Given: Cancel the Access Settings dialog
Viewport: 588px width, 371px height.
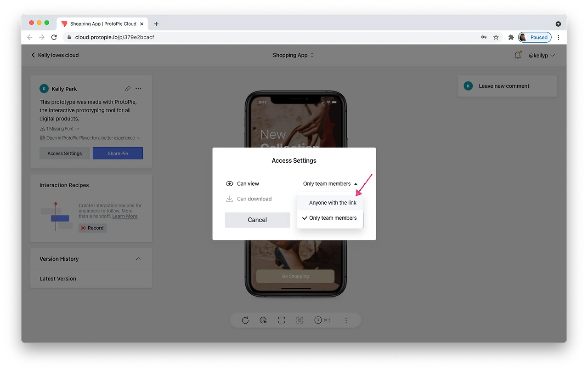Looking at the screenshot, I should 257,220.
